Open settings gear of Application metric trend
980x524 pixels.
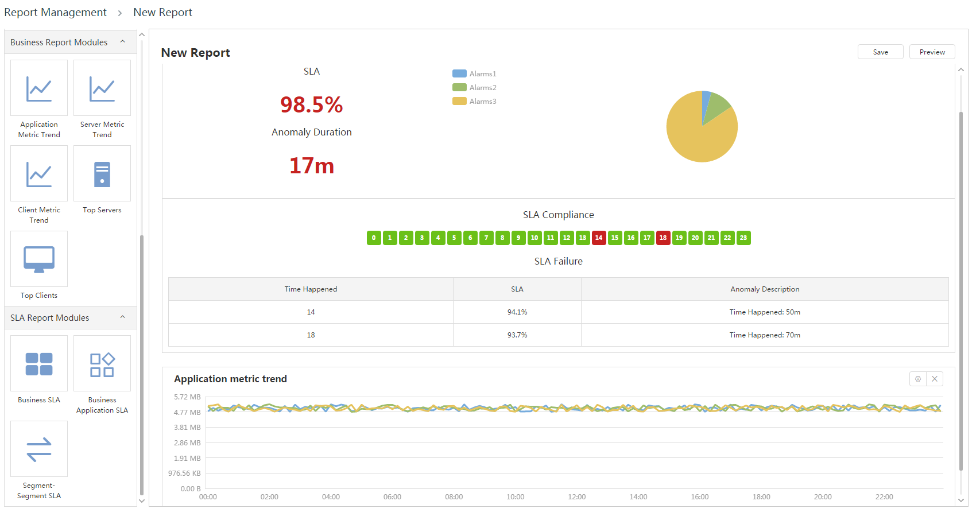[x=918, y=379]
